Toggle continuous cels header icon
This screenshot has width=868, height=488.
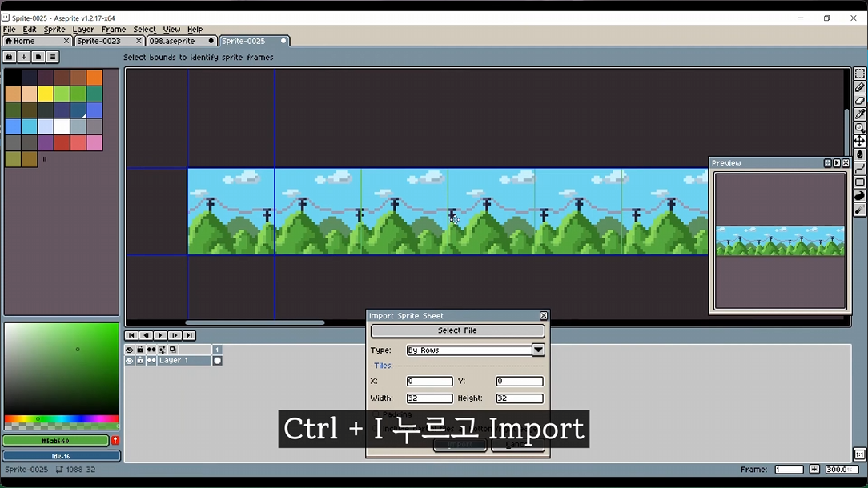(151, 350)
